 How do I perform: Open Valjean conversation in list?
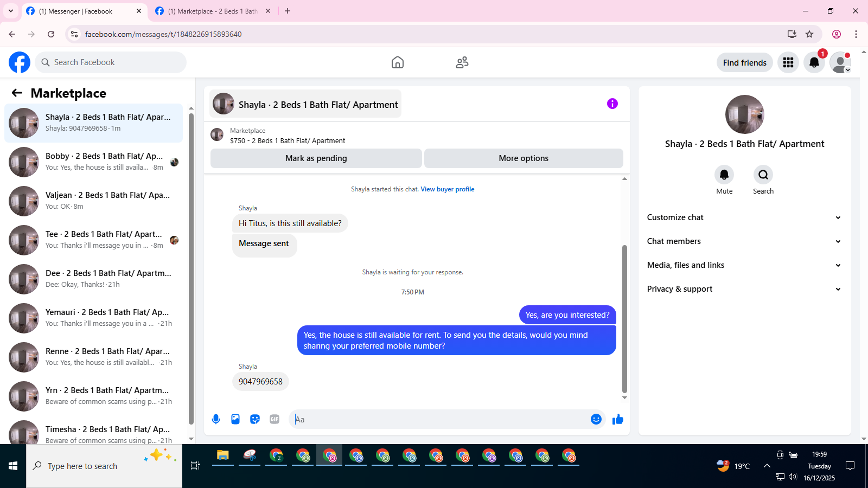coord(93,201)
